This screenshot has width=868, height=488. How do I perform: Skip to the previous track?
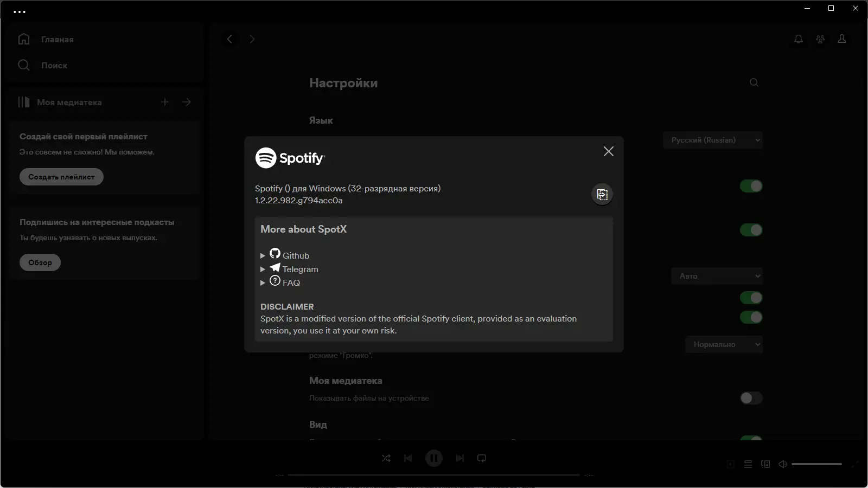[408, 458]
